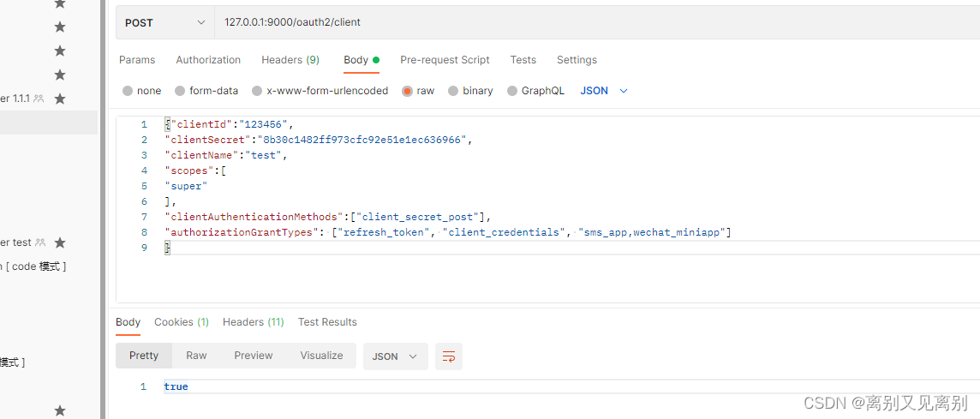Choose the Visualize response view
Viewport: 980px width, 419px height.
[x=321, y=356]
